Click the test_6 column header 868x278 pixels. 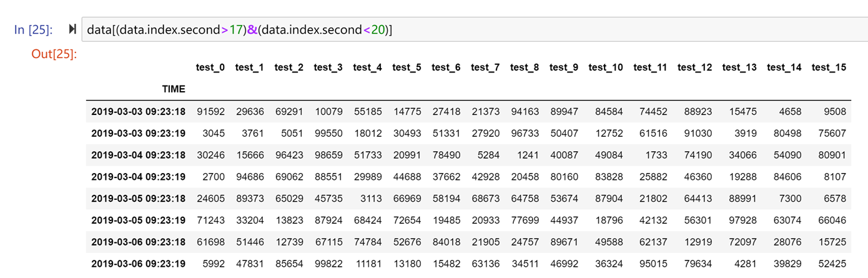click(446, 67)
